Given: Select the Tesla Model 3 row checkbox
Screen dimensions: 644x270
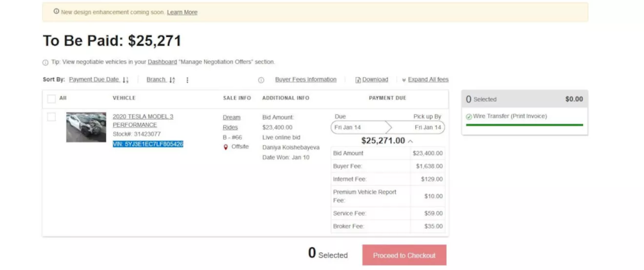Looking at the screenshot, I should (51, 117).
